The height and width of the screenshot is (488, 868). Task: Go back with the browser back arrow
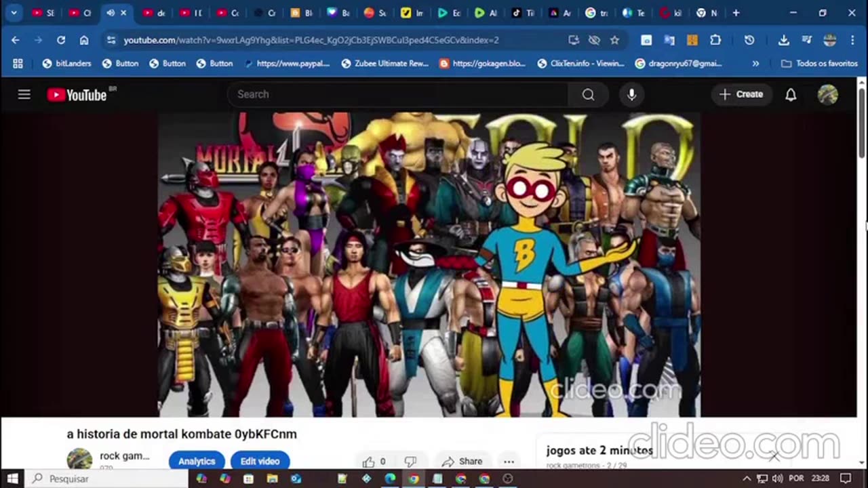pos(15,40)
